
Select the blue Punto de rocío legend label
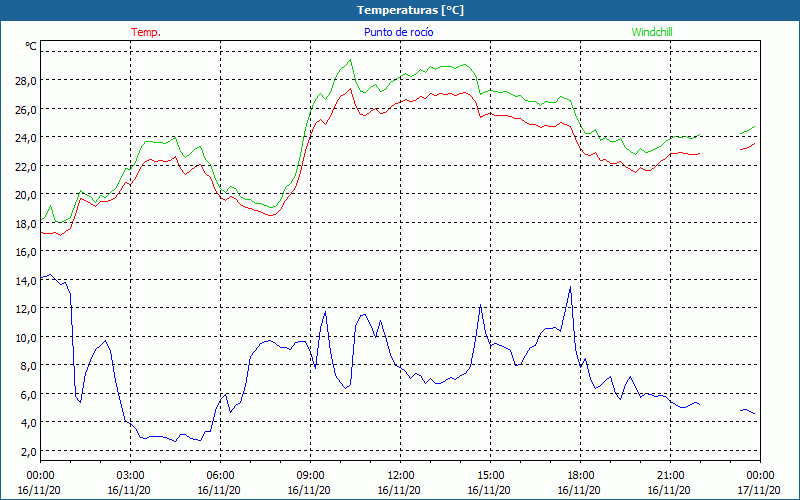[398, 32]
